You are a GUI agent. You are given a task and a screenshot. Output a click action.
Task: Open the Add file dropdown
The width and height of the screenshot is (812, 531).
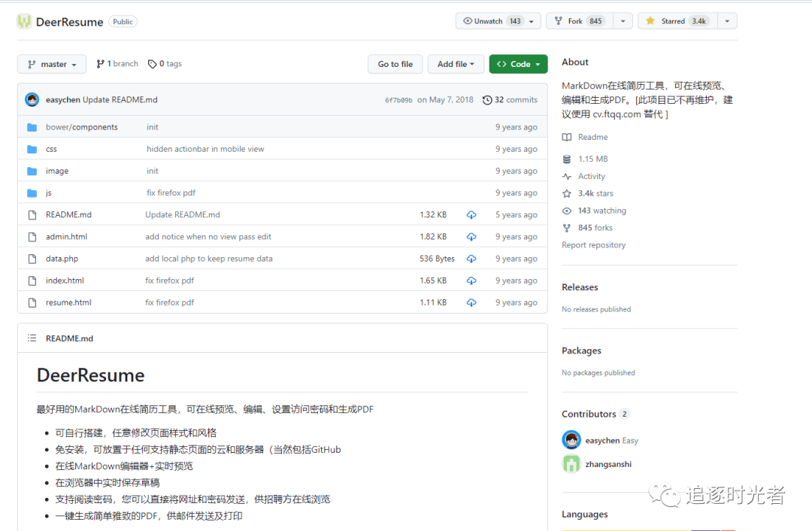(456, 64)
